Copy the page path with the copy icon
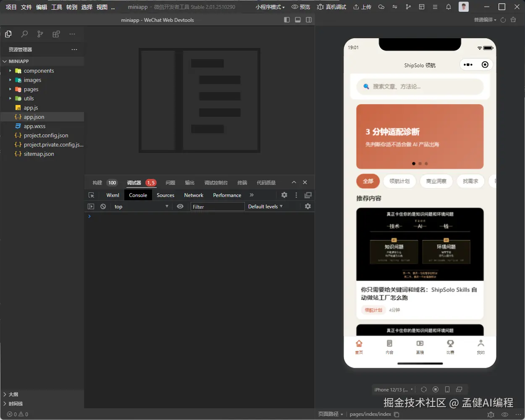This screenshot has width=525, height=420. (396, 414)
